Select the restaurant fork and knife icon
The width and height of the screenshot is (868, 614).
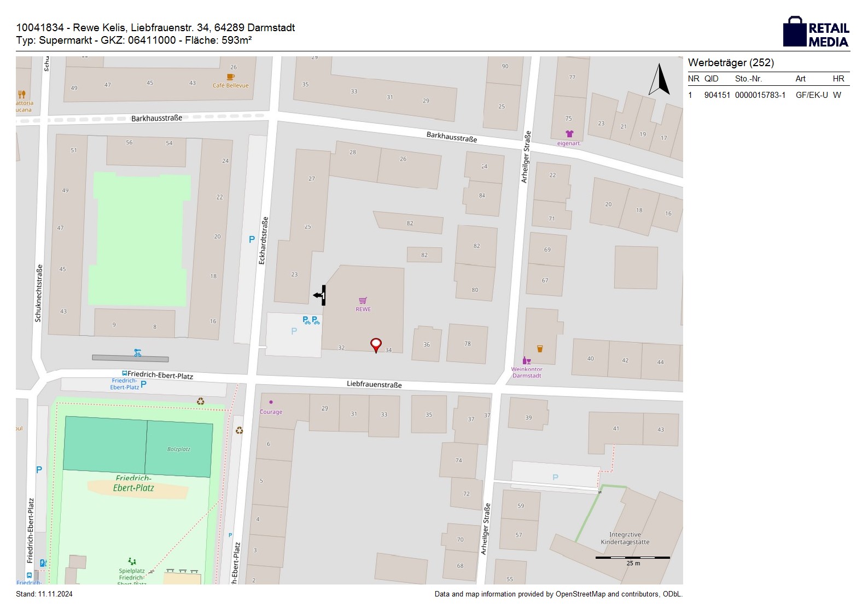(22, 95)
